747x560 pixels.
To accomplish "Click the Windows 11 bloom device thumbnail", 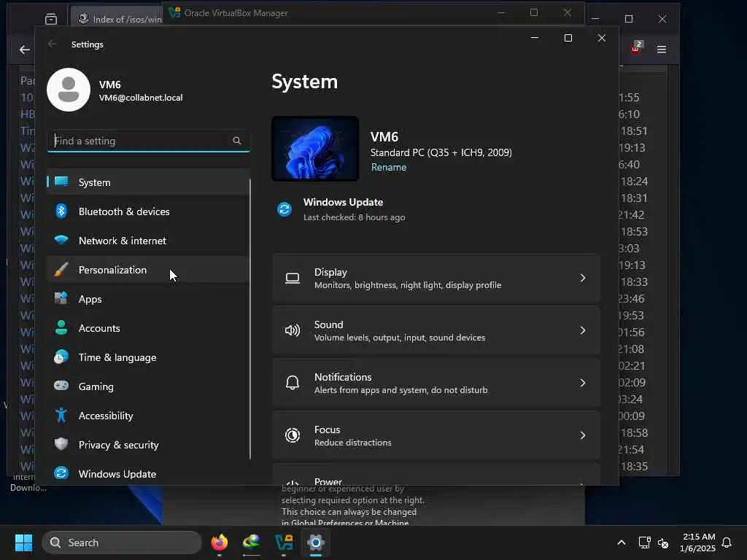I will tap(315, 149).
